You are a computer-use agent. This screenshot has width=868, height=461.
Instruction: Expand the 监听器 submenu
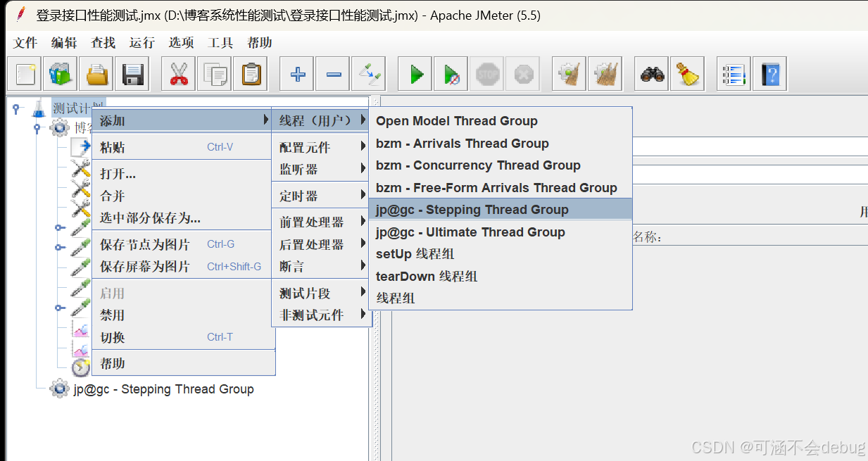click(321, 170)
